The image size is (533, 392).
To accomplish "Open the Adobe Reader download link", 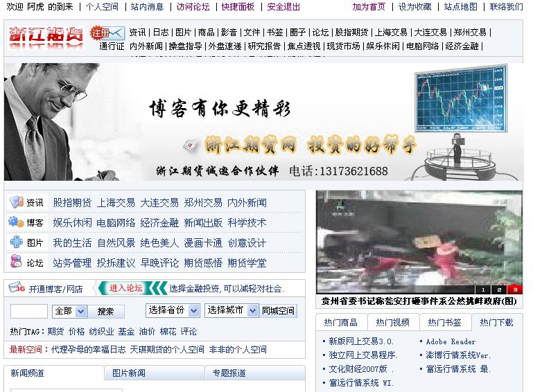I will (x=451, y=341).
